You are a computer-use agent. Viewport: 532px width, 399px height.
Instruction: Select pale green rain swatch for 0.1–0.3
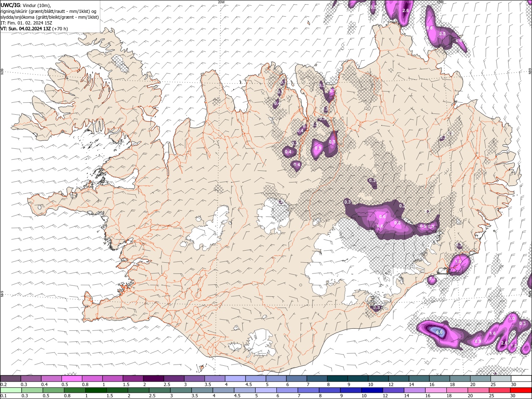tap(11, 390)
